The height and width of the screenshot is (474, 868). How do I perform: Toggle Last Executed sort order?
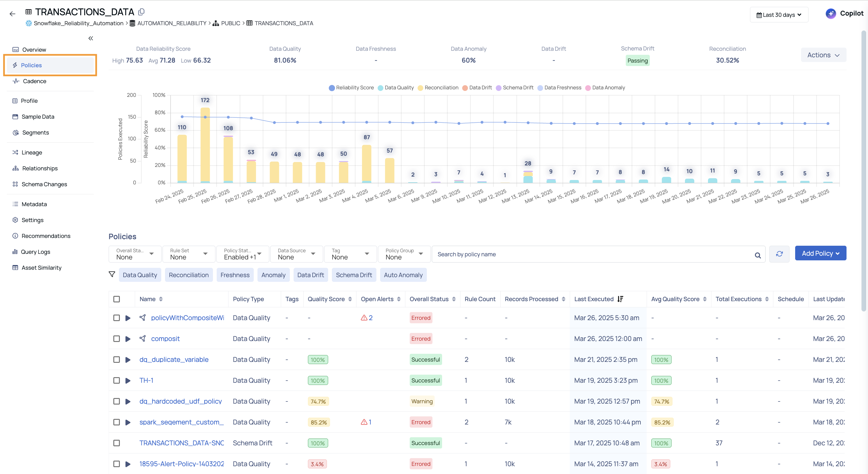620,299
